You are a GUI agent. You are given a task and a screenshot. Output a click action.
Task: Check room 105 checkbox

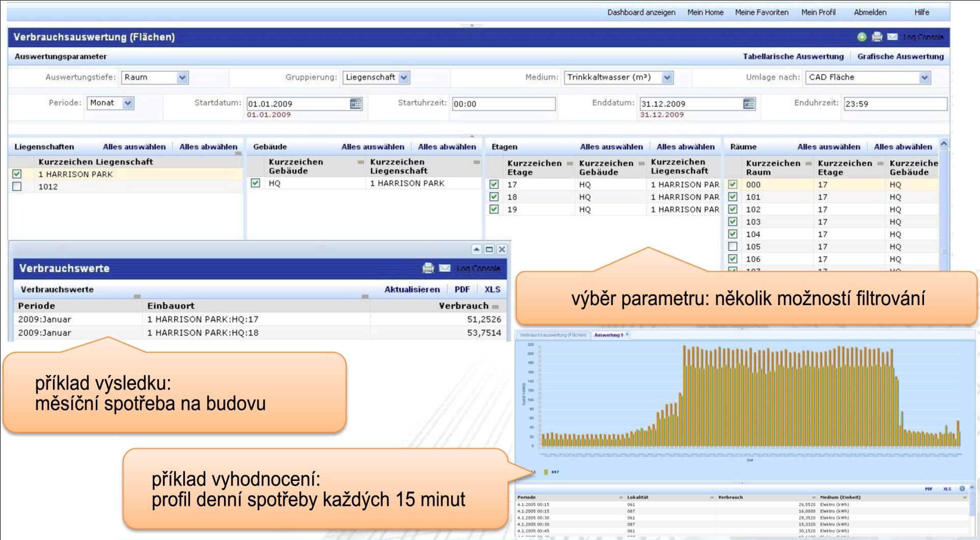coord(733,247)
